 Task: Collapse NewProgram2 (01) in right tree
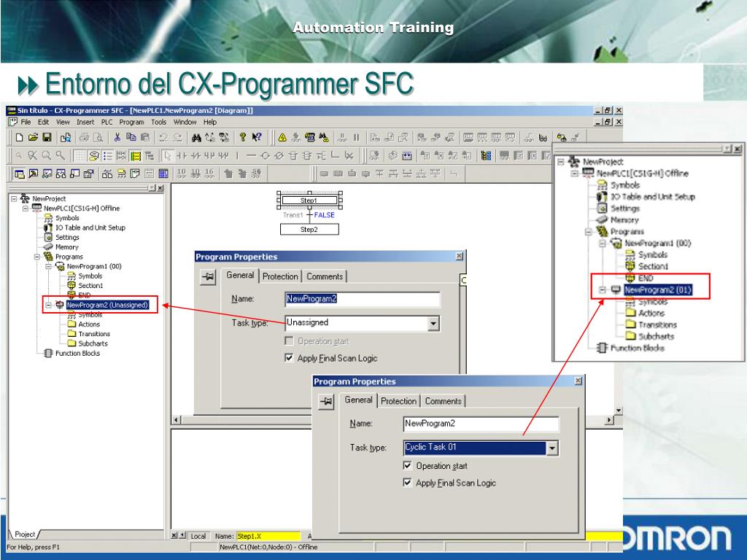tap(603, 289)
